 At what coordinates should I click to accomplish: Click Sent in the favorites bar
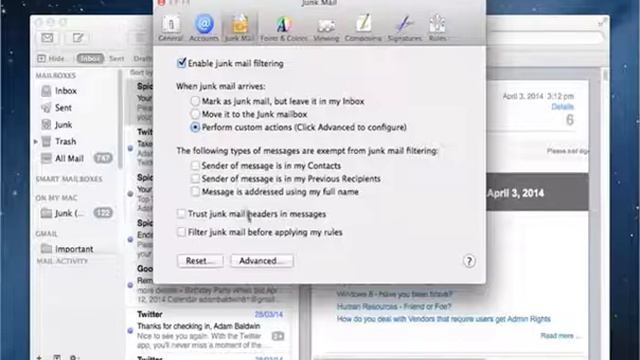click(x=116, y=58)
